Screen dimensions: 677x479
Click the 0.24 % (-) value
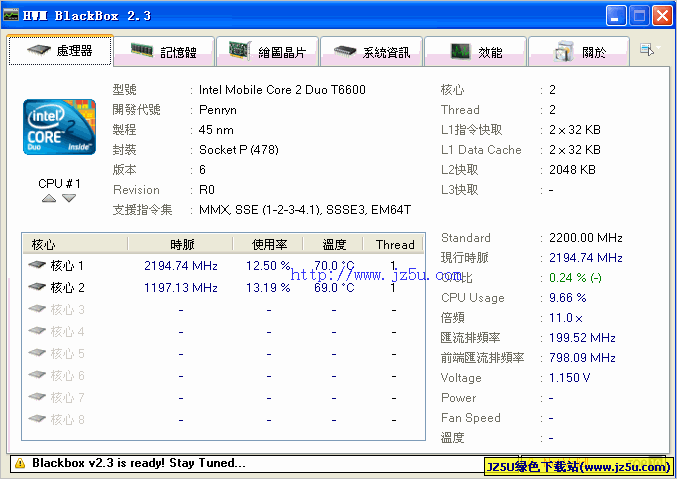pyautogui.click(x=575, y=278)
